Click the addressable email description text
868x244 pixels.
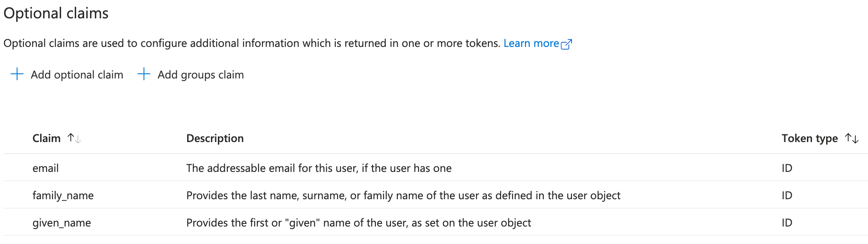click(x=319, y=168)
